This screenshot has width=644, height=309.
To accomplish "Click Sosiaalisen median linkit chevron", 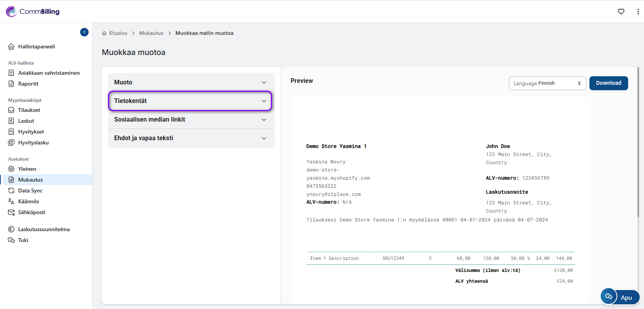I will tap(264, 120).
